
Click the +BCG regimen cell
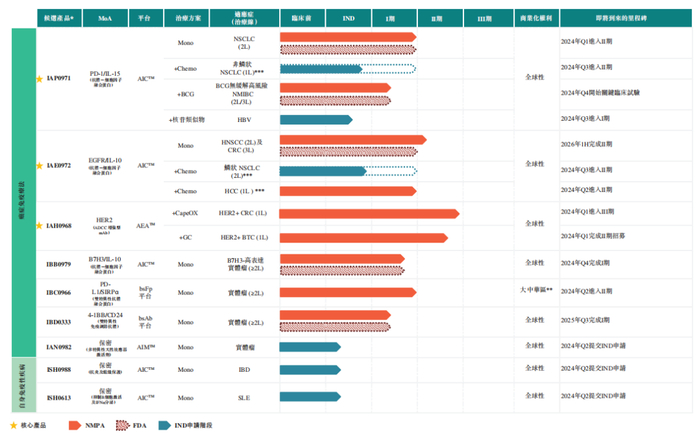coord(186,94)
